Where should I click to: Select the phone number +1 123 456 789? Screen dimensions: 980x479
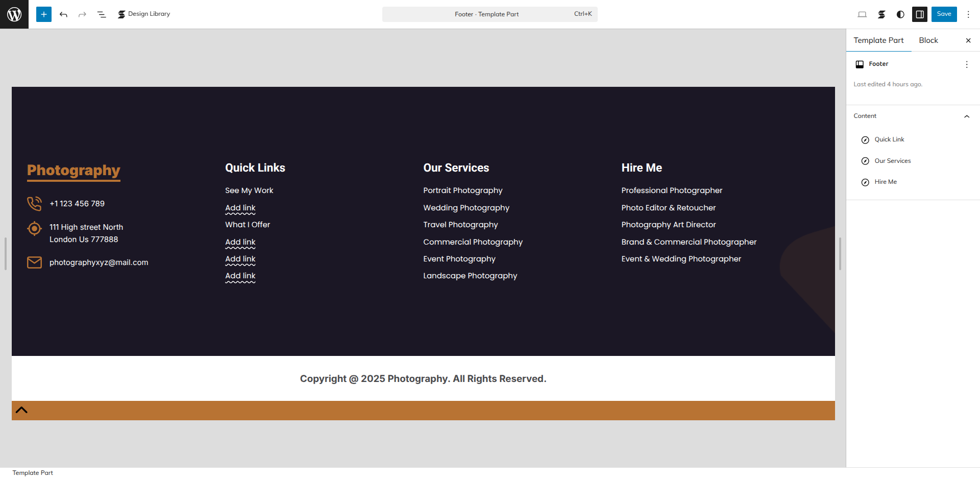pyautogui.click(x=77, y=204)
